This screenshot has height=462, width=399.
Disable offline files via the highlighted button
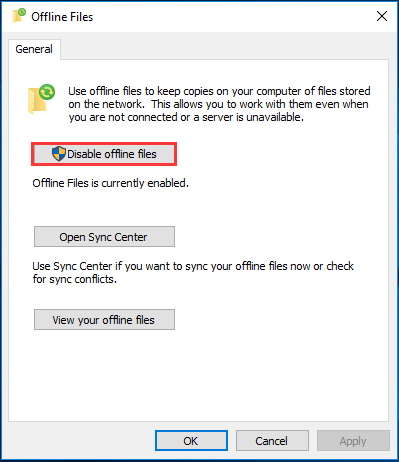pyautogui.click(x=104, y=154)
